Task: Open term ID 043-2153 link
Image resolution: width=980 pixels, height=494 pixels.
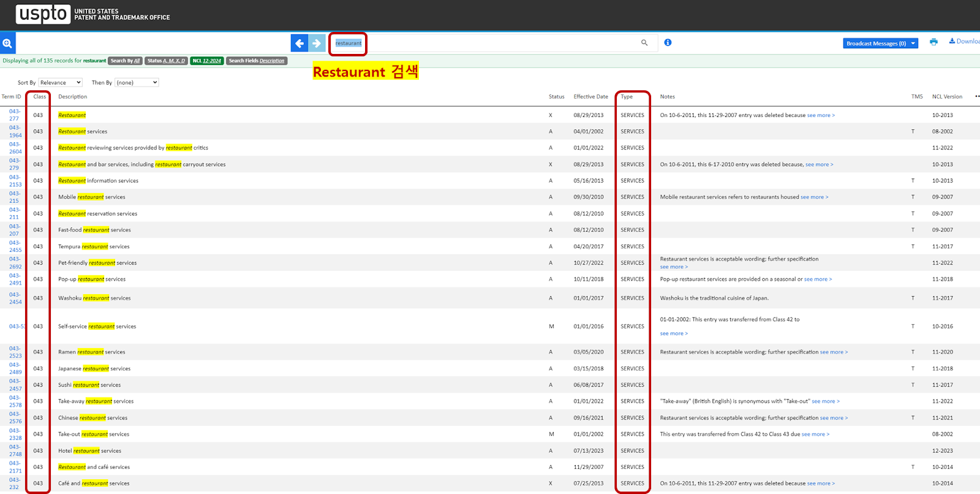Action: click(x=15, y=181)
